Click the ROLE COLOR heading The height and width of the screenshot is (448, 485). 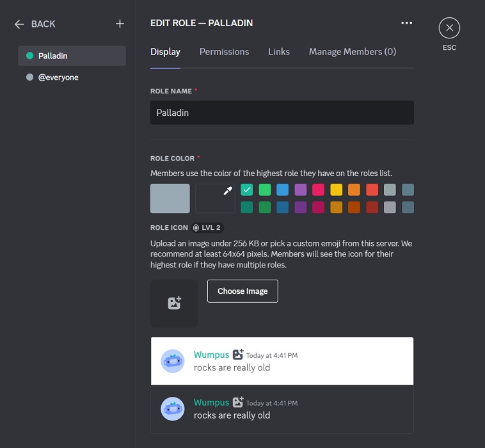[x=172, y=159]
